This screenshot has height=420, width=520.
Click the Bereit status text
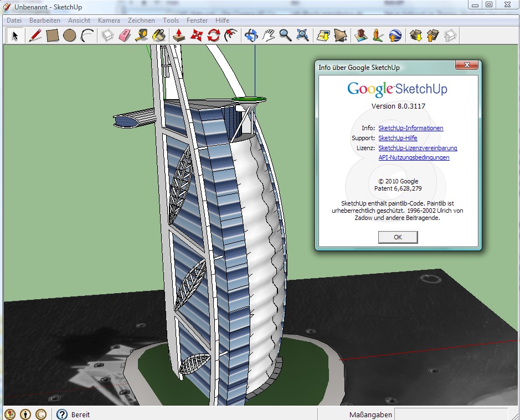[81, 414]
